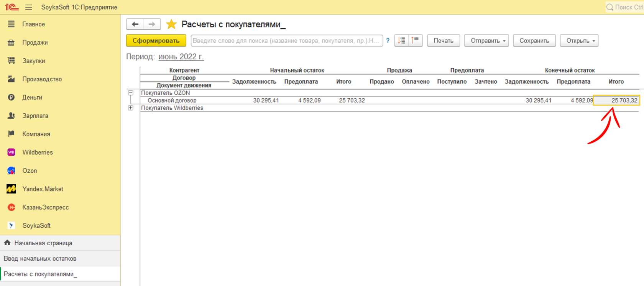Switch to the Начальная страница tab

pos(60,243)
